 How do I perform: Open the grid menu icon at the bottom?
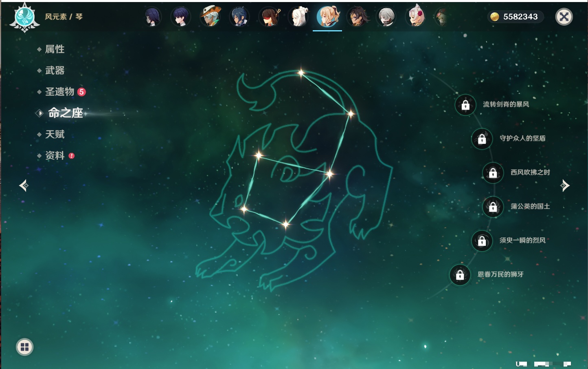coord(24,347)
